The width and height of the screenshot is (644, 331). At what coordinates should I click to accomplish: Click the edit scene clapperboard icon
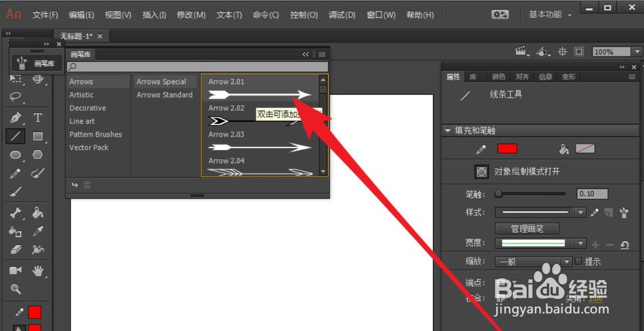(522, 51)
